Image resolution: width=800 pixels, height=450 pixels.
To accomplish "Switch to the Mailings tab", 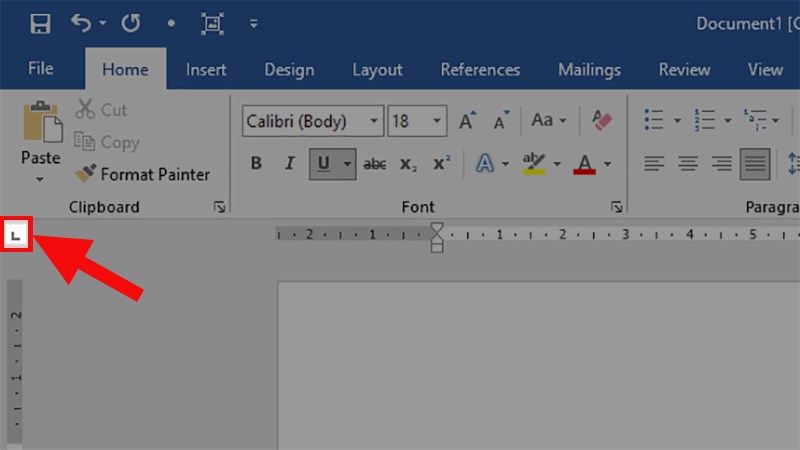I will pos(589,69).
